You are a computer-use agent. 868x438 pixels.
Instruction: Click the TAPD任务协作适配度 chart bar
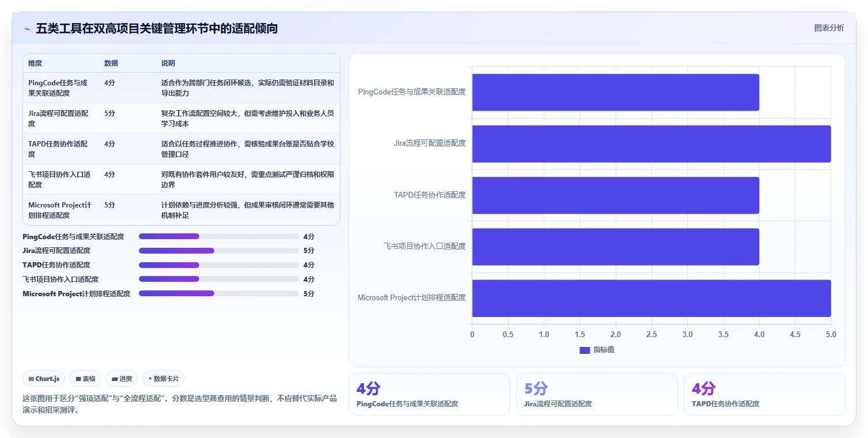pos(616,195)
